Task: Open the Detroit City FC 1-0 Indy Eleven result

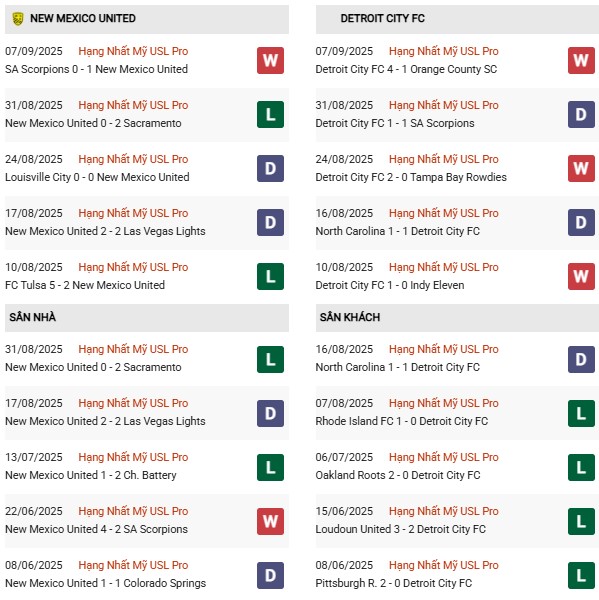Action: coord(390,285)
